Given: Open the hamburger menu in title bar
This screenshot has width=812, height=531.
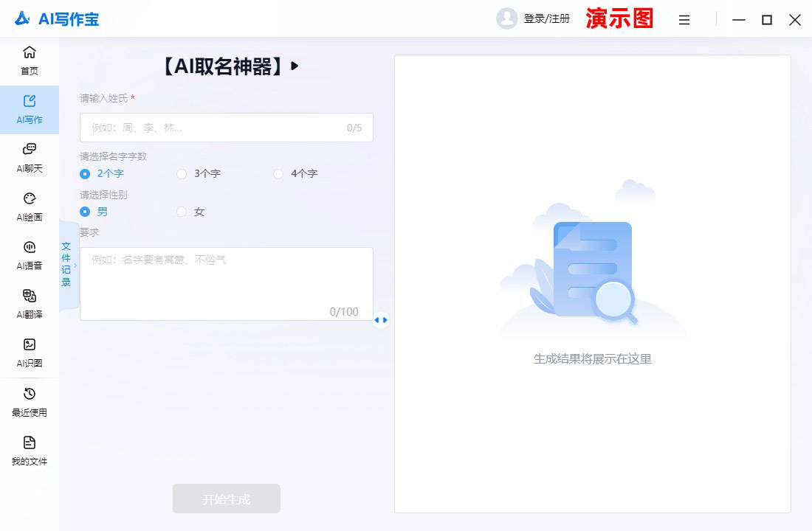Looking at the screenshot, I should [684, 20].
